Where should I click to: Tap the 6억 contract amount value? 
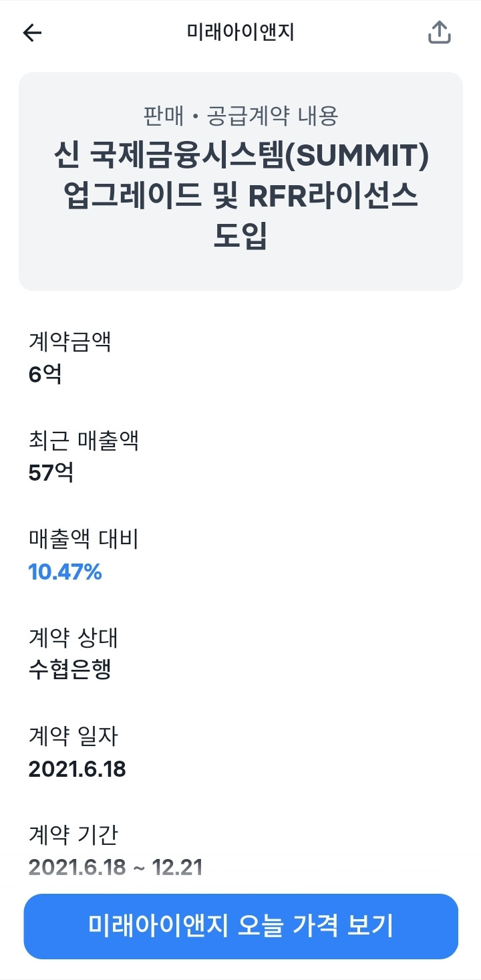click(45, 374)
